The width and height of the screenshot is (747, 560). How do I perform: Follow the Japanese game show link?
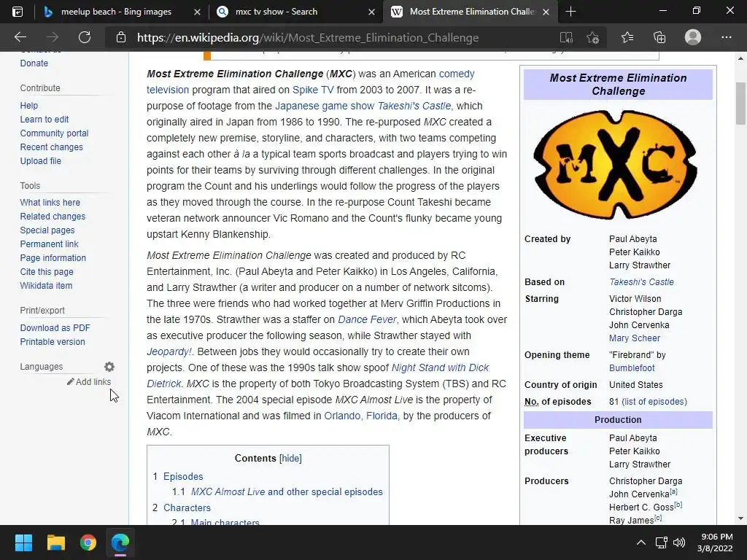coord(325,106)
